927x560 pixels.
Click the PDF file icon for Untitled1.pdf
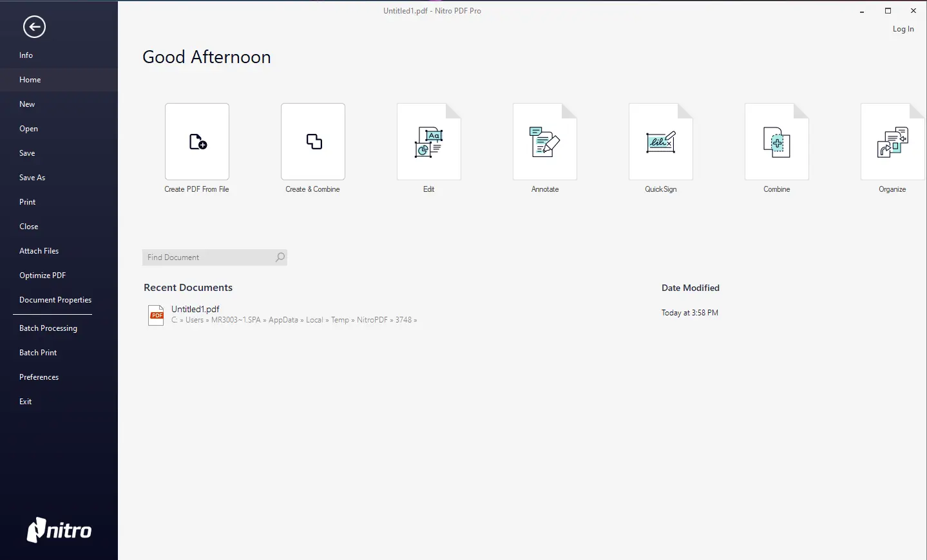156,315
